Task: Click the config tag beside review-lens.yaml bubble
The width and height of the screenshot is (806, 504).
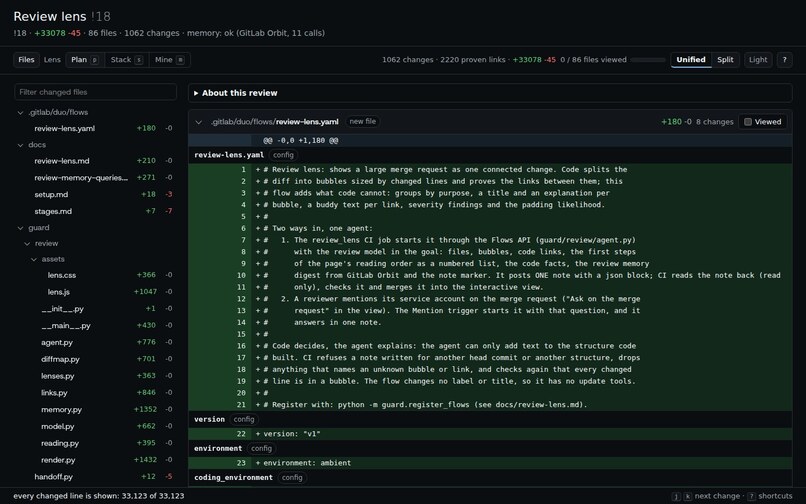Action: point(283,155)
